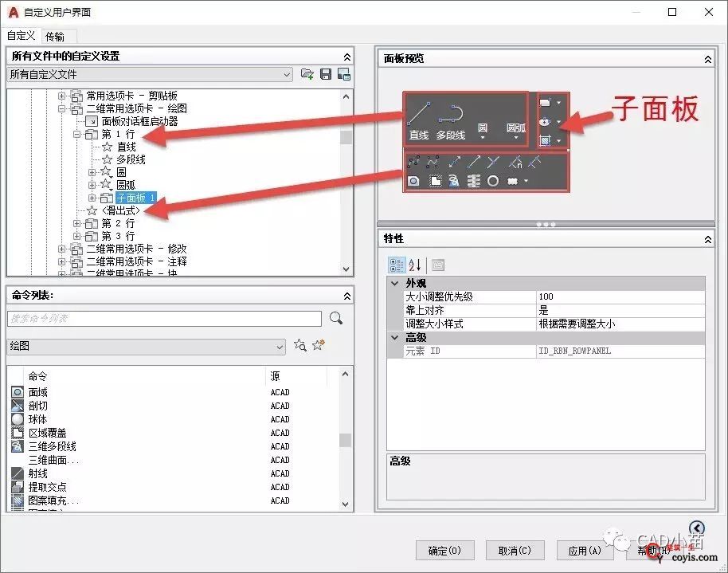728x573 pixels.
Task: Collapse the 高级 property group
Action: (x=394, y=337)
